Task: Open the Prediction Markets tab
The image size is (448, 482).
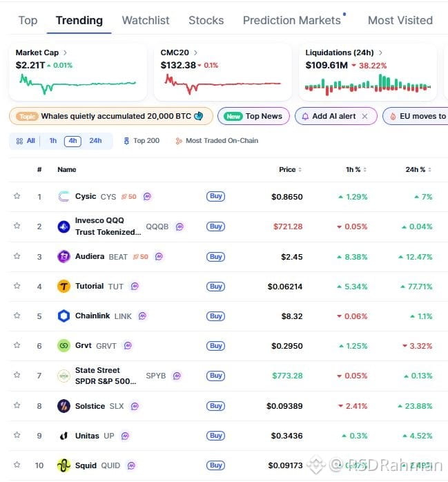Action: (291, 20)
